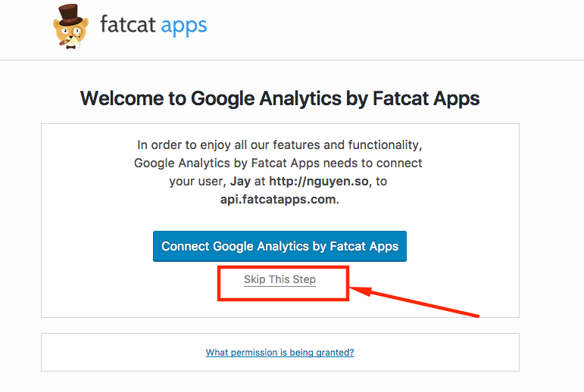This screenshot has height=392, width=584.
Task: Click "In order to enjoy all our features" line
Action: pyautogui.click(x=280, y=145)
